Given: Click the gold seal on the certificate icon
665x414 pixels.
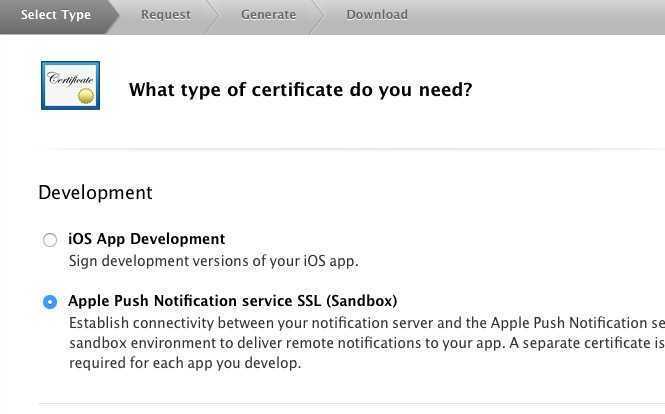Looking at the screenshot, I should tap(86, 96).
